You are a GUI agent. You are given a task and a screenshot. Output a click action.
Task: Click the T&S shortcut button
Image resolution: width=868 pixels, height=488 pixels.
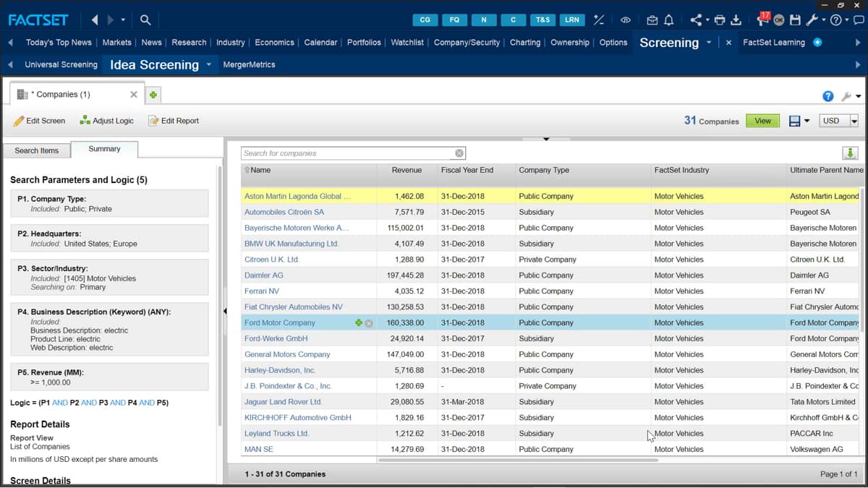[542, 20]
